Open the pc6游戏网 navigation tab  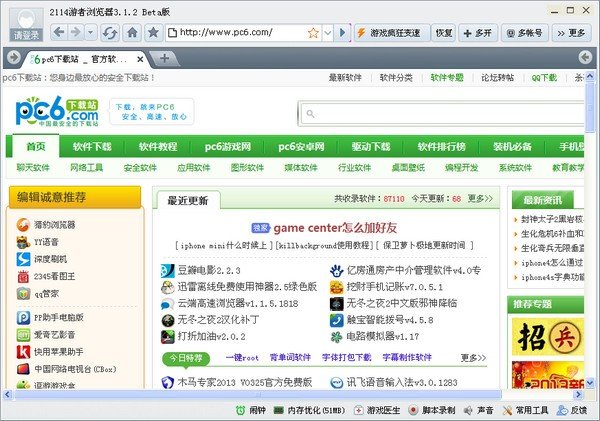pyautogui.click(x=228, y=147)
